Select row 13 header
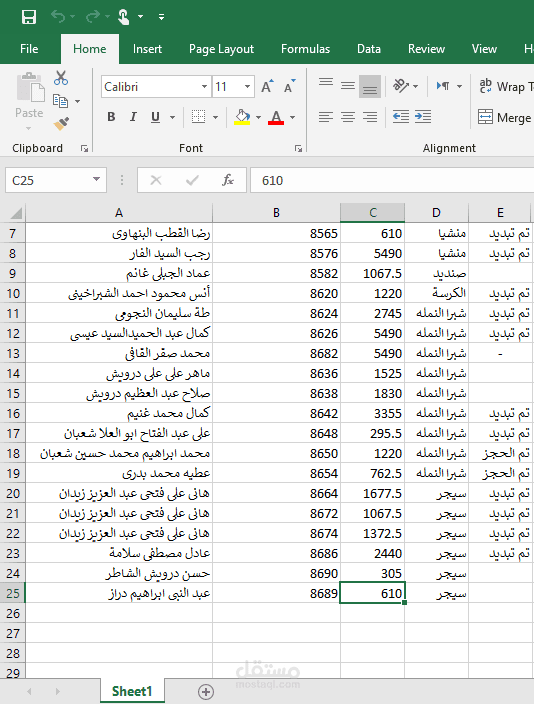The width and height of the screenshot is (536, 704). coord(13,353)
